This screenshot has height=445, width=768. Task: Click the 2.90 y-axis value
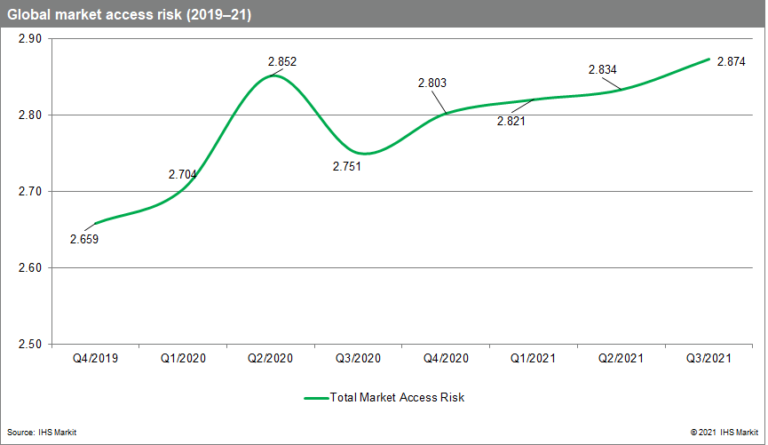click(x=28, y=39)
